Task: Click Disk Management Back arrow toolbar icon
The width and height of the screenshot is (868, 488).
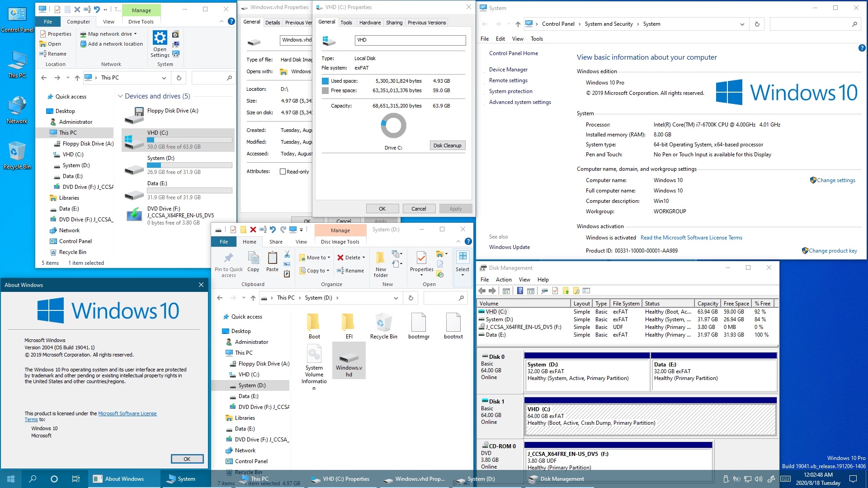Action: point(482,291)
